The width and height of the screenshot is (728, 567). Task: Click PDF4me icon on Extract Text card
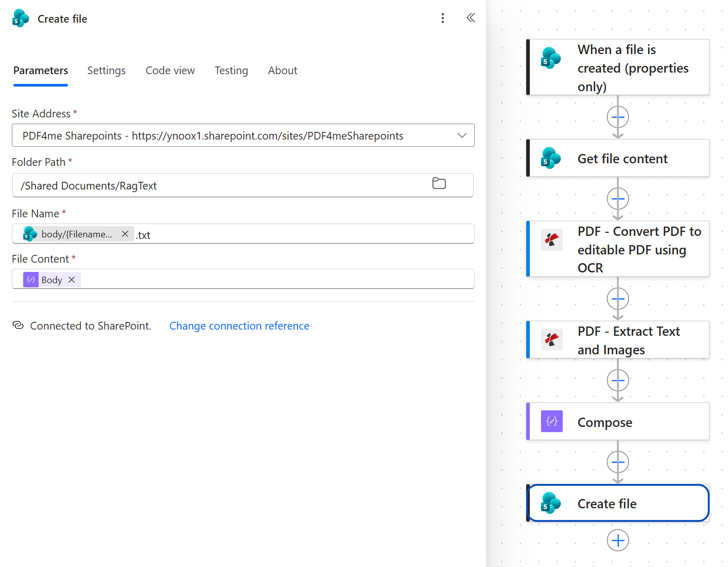pyautogui.click(x=551, y=339)
